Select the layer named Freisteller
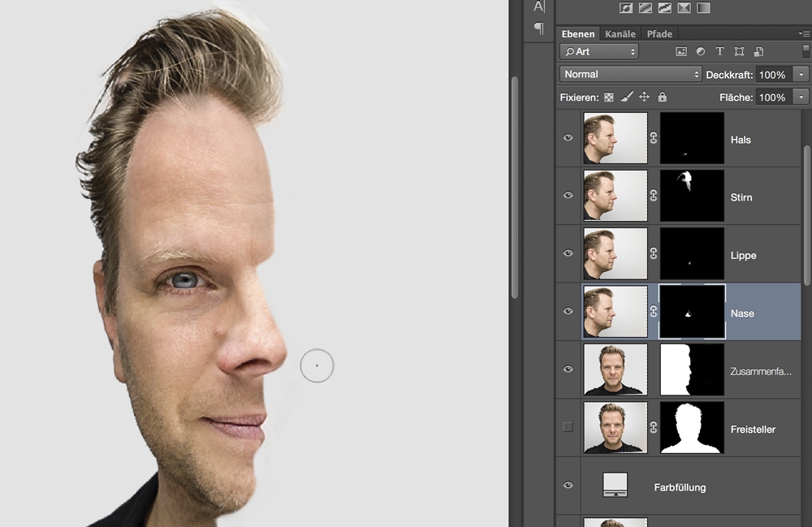812x527 pixels. [753, 430]
